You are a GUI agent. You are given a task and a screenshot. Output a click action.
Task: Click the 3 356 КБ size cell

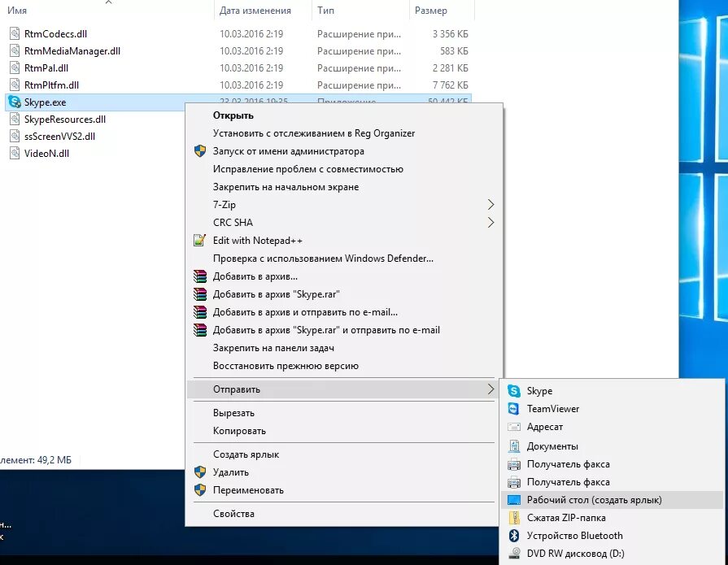coord(450,34)
